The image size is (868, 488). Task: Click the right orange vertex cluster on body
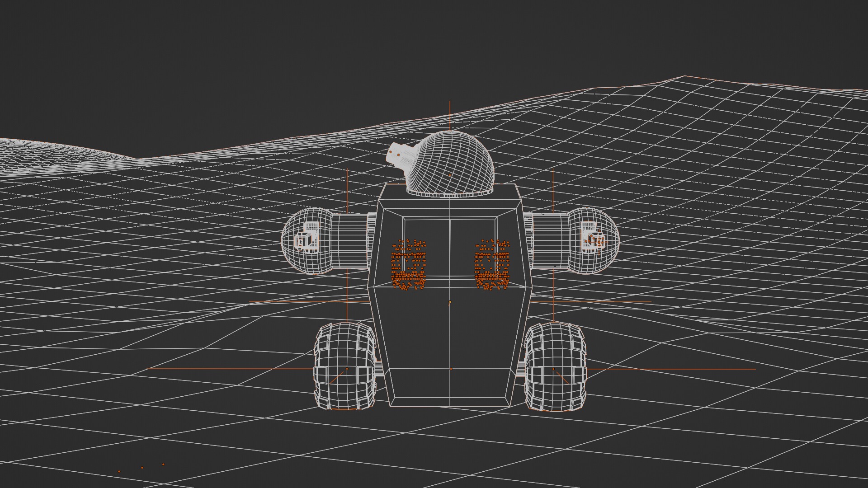click(492, 265)
